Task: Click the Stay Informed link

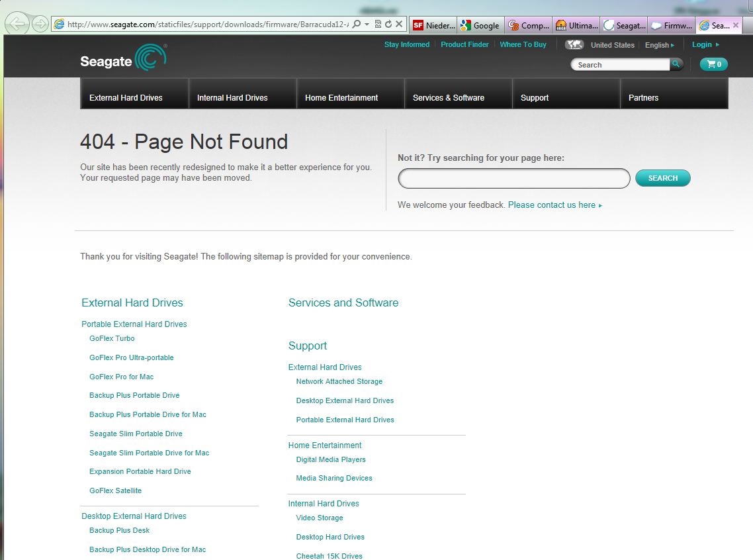Action: [x=407, y=44]
